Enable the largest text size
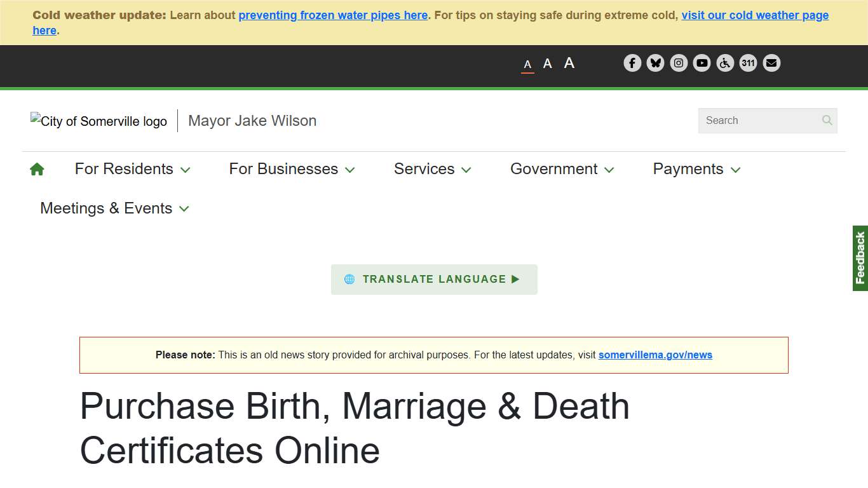This screenshot has width=868, height=488. (569, 63)
